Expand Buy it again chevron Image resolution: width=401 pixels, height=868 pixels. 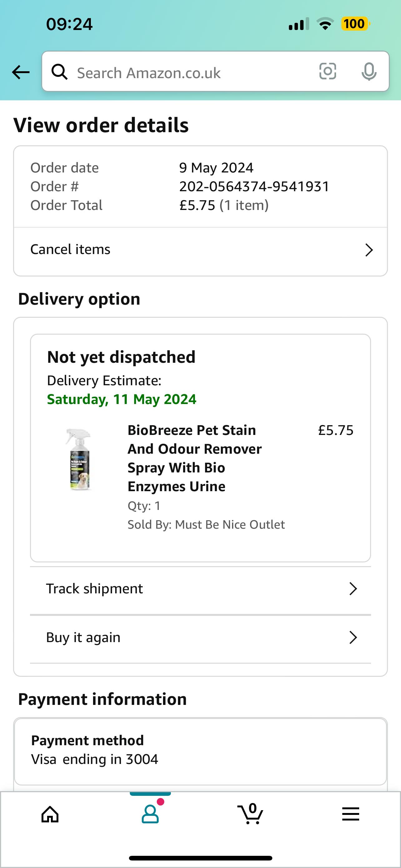pos(353,637)
